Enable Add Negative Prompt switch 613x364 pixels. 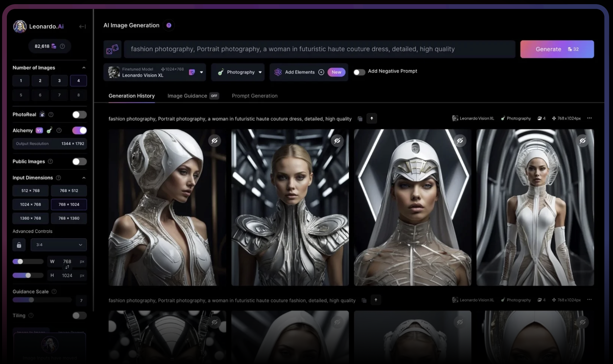click(359, 72)
